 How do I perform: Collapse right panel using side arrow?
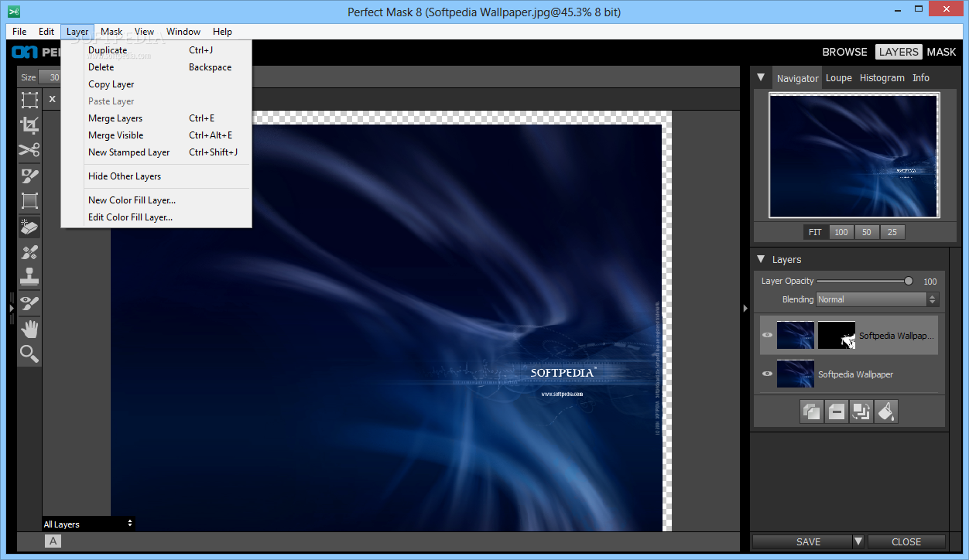[745, 308]
